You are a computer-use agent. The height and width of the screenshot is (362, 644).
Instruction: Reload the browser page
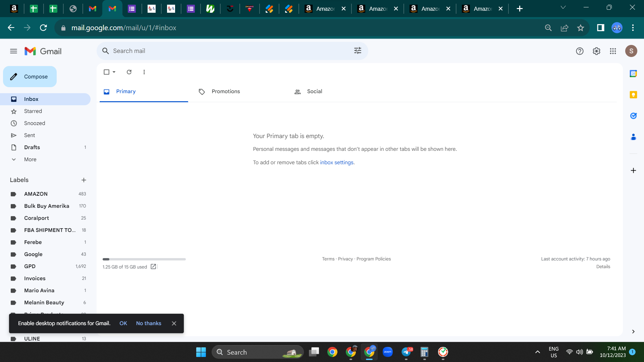pyautogui.click(x=43, y=28)
